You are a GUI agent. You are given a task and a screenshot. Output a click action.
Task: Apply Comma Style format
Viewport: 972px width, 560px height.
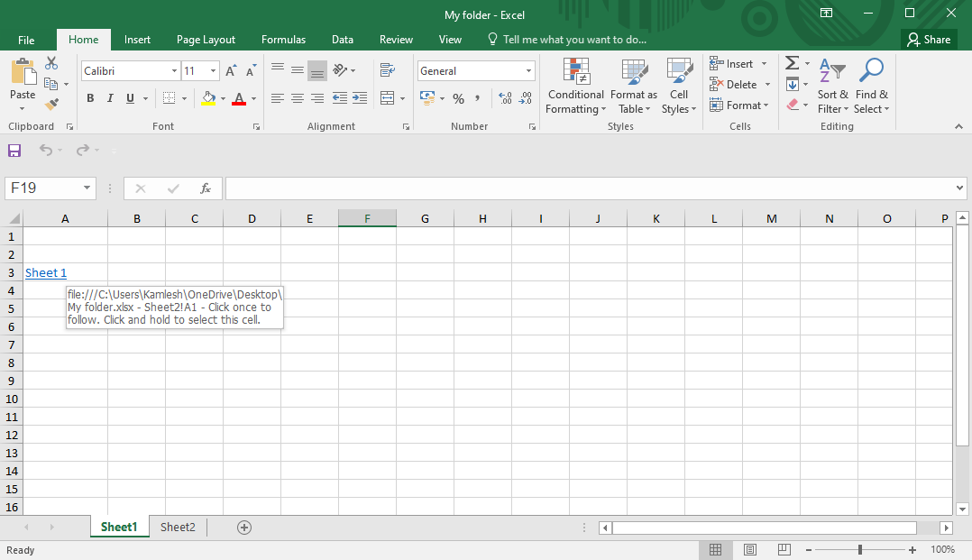(x=477, y=98)
